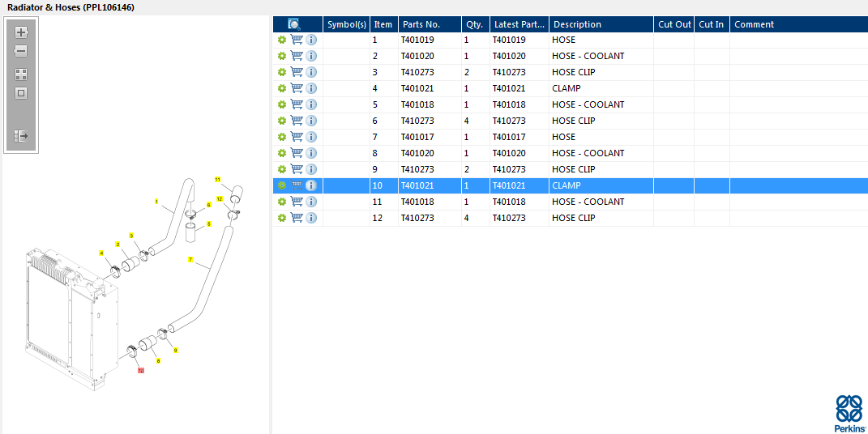Viewport: 868px width, 434px height.
Task: Click the single square fit-view icon
Action: pyautogui.click(x=21, y=92)
